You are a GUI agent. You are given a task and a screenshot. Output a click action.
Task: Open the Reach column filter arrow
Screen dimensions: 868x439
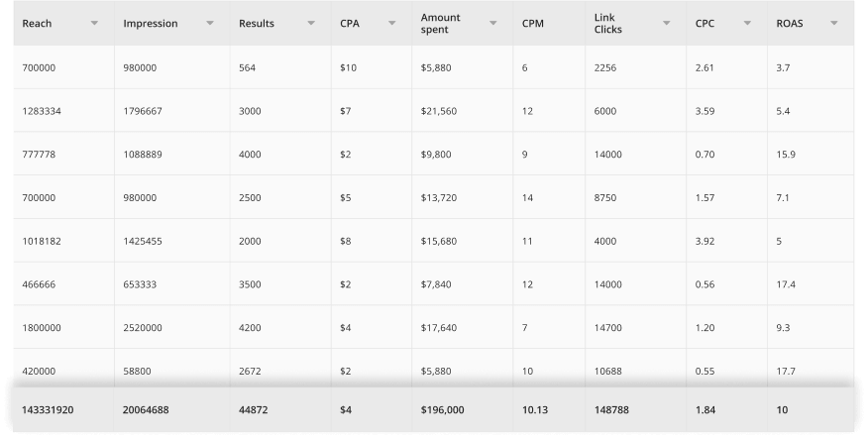(x=94, y=23)
